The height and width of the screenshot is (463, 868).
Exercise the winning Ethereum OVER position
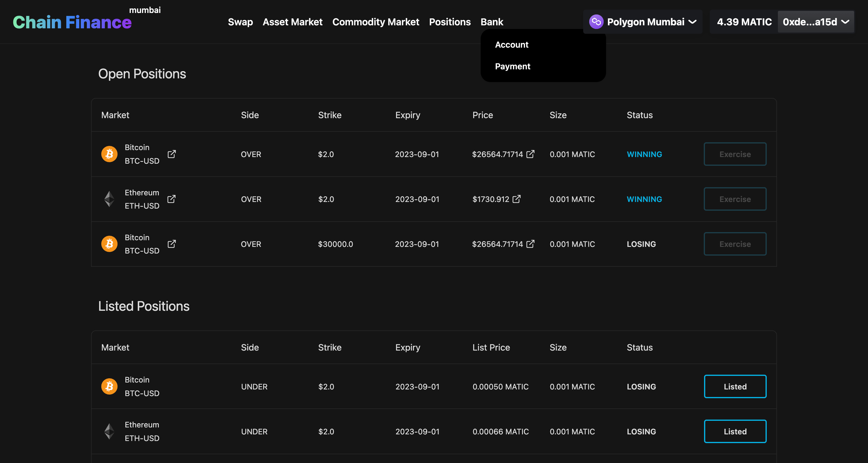pos(735,199)
